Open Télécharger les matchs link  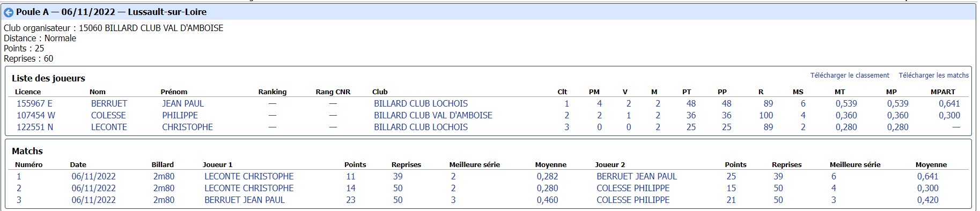pos(934,76)
